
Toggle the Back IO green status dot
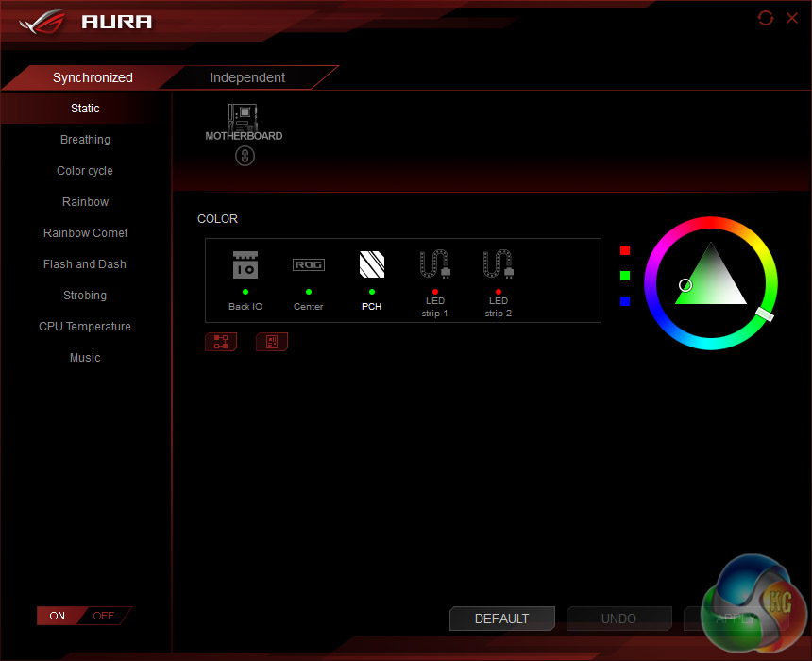245,292
